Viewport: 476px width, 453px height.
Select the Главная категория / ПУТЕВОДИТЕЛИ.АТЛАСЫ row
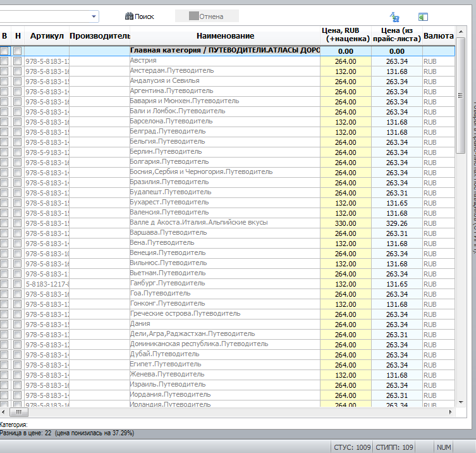(x=224, y=51)
